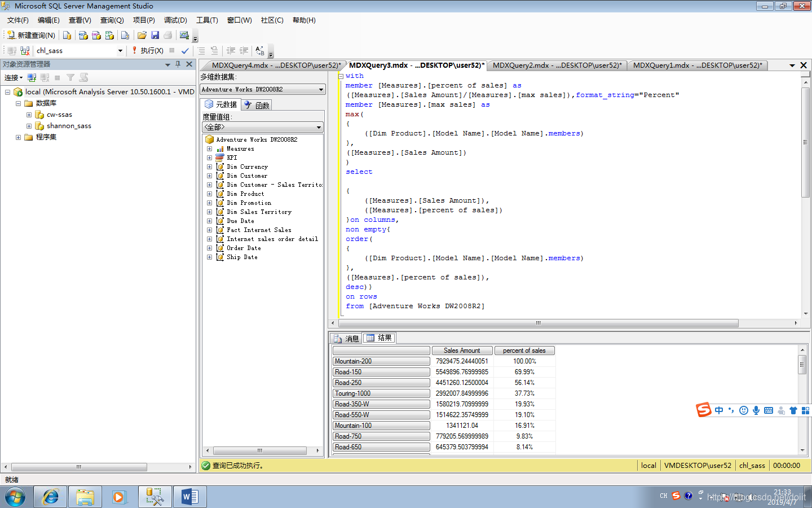Open the 帮助(H) menu

click(304, 20)
